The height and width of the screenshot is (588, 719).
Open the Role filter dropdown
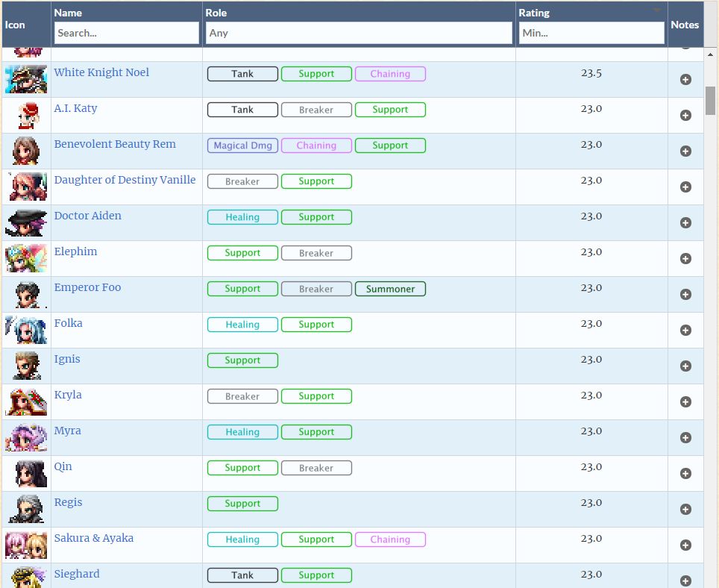click(x=359, y=33)
